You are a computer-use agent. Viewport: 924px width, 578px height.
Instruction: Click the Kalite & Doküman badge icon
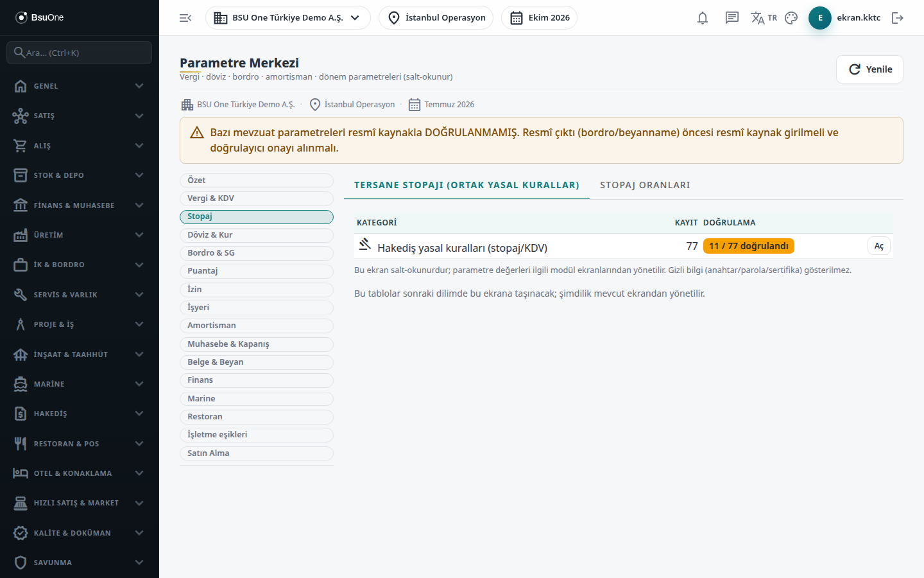point(21,533)
